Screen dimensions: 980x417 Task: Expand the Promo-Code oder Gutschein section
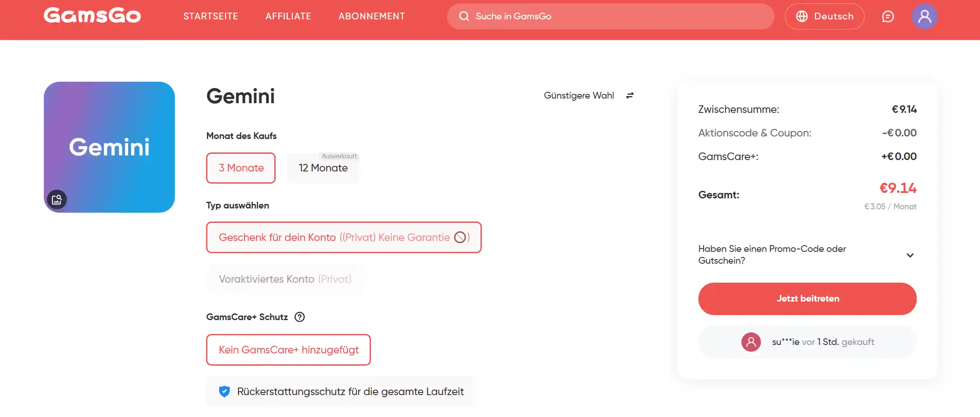click(x=807, y=255)
